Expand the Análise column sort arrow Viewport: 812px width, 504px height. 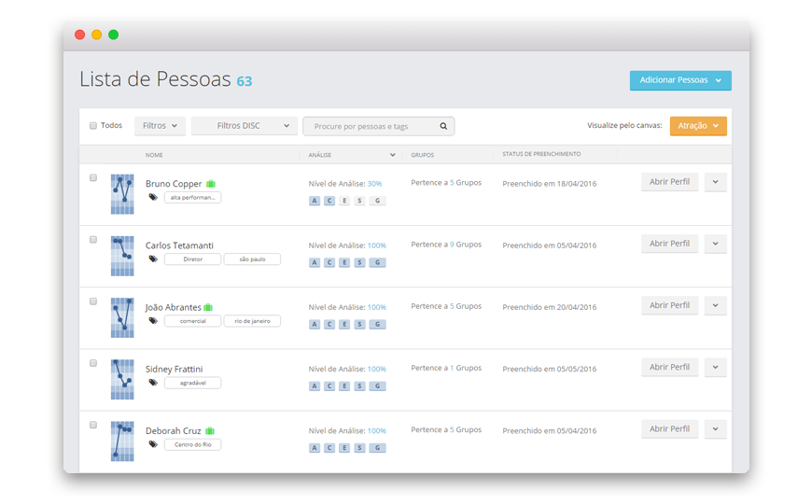393,155
